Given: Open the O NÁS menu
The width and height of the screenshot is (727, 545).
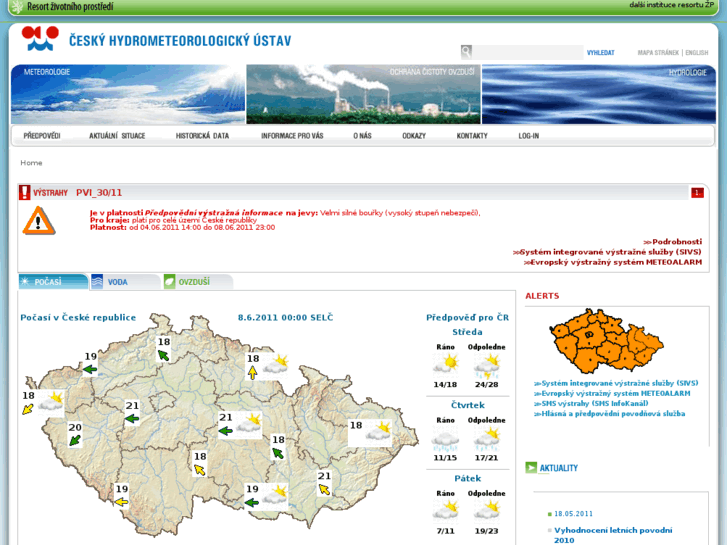Looking at the screenshot, I should [362, 136].
